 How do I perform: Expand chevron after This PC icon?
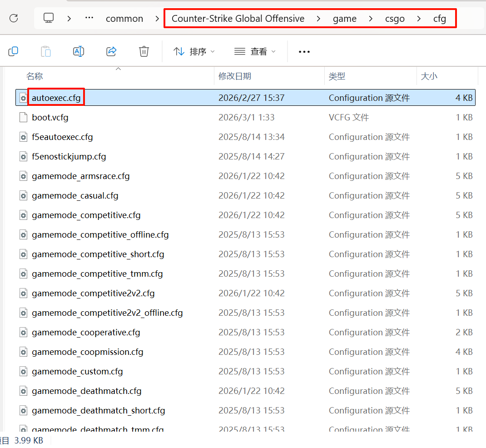tap(69, 19)
